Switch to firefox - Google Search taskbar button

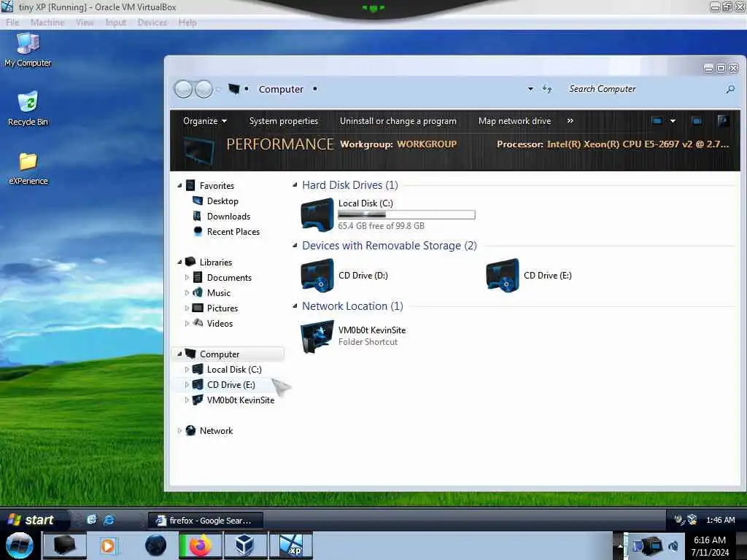coord(205,521)
